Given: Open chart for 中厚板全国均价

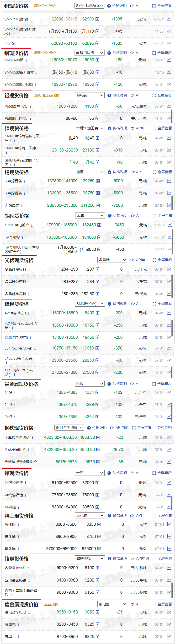Looking at the screenshot, I should tap(169, 437).
